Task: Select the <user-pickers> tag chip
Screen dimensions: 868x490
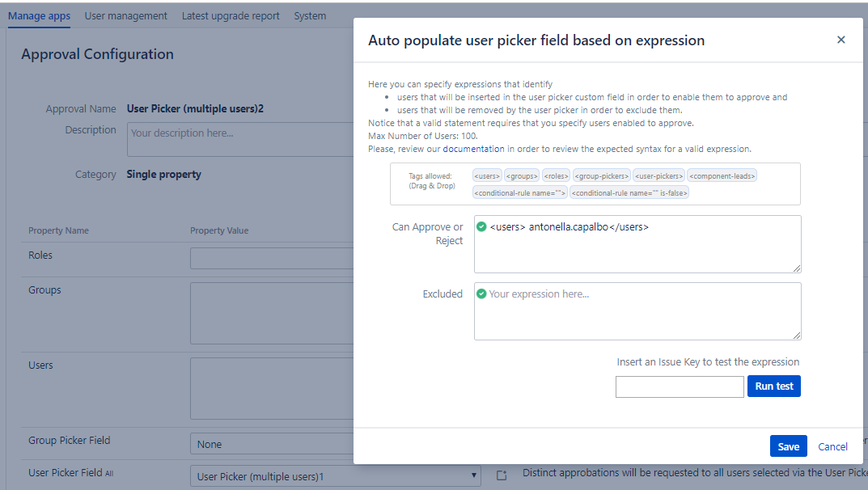Action: coord(658,175)
